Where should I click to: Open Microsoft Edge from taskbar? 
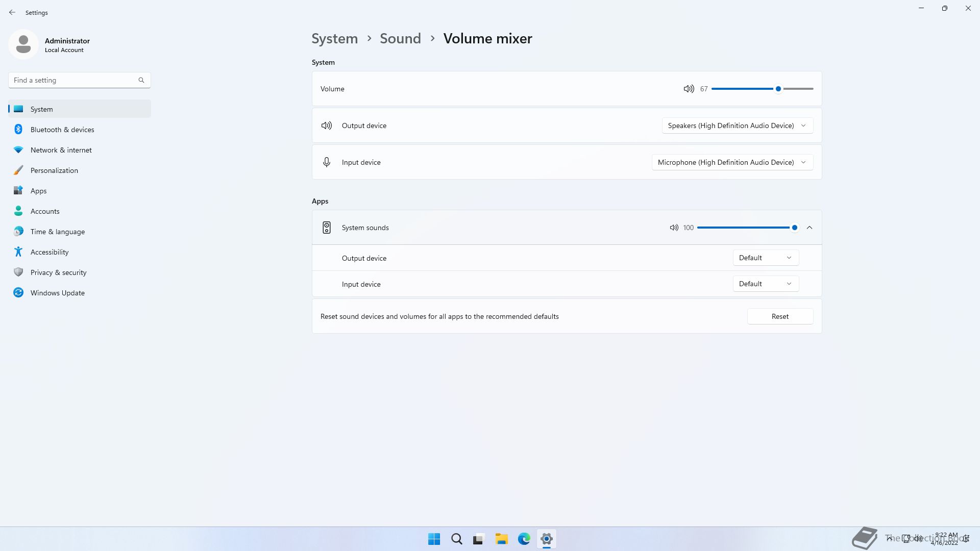coord(524,539)
